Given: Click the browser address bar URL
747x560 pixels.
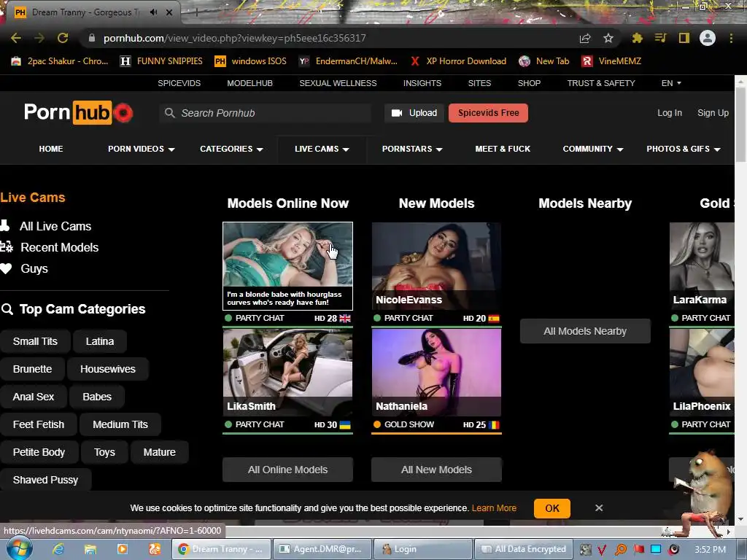Looking at the screenshot, I should (235, 38).
